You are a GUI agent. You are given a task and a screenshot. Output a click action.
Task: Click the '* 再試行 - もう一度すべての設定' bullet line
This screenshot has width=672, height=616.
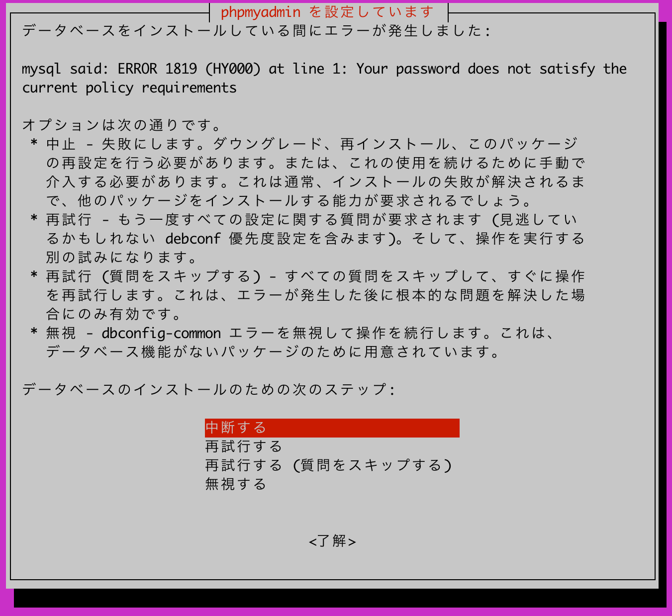pos(303,220)
